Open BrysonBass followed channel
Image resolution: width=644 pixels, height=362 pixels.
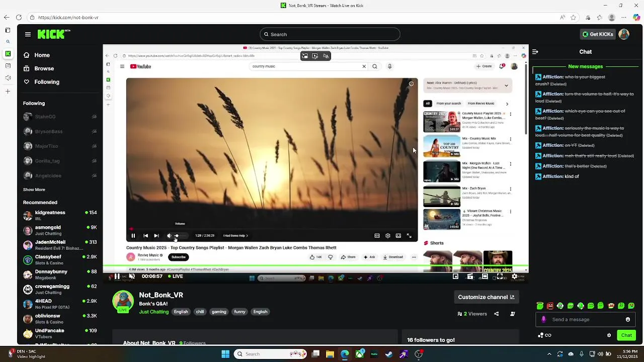59,131
